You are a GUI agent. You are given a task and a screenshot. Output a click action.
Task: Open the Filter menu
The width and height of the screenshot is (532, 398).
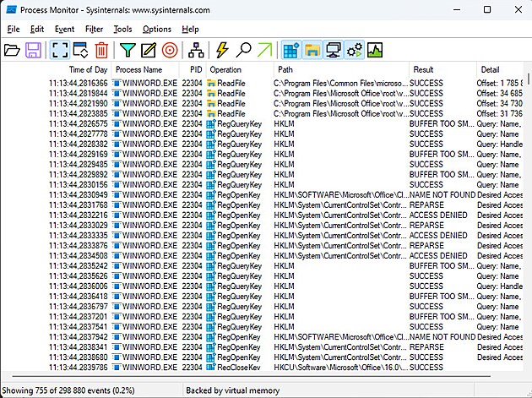94,30
